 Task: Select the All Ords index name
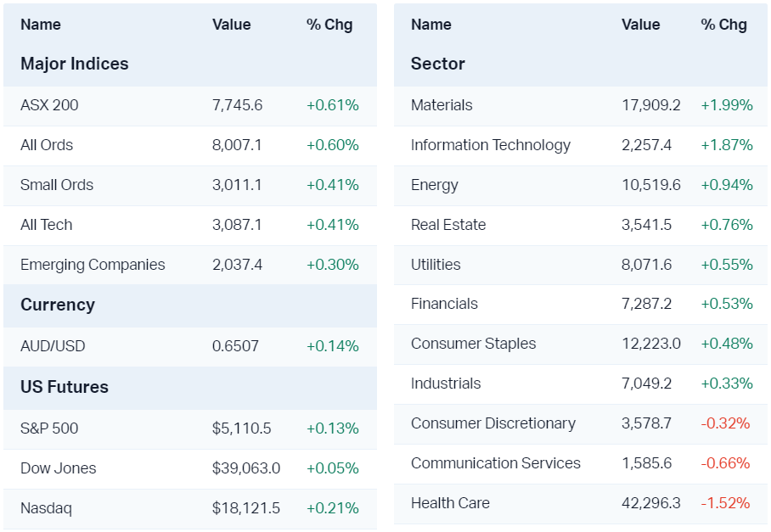47,145
